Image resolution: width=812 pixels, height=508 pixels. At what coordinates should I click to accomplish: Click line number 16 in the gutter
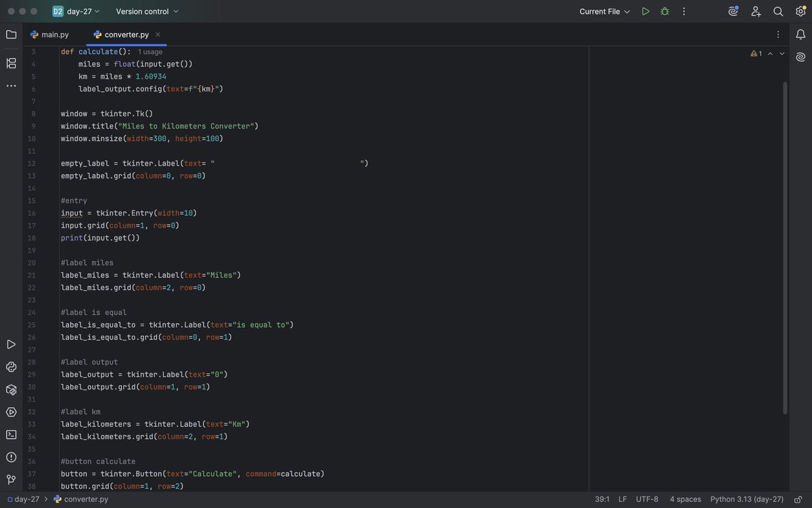coord(32,213)
